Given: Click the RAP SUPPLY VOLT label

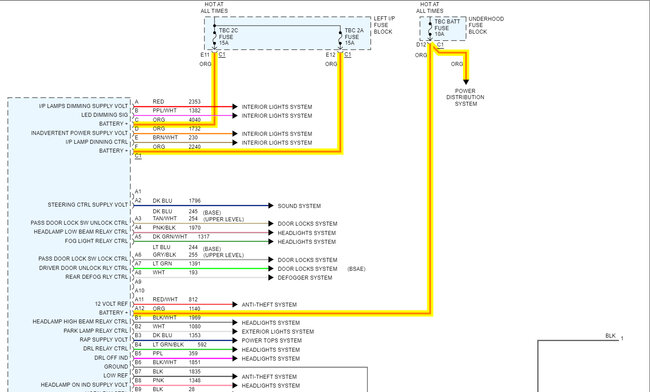Looking at the screenshot, I should (x=104, y=339).
